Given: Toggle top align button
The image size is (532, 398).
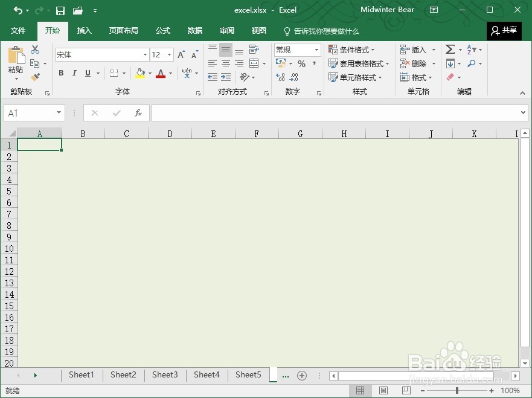Looking at the screenshot, I should pos(213,50).
